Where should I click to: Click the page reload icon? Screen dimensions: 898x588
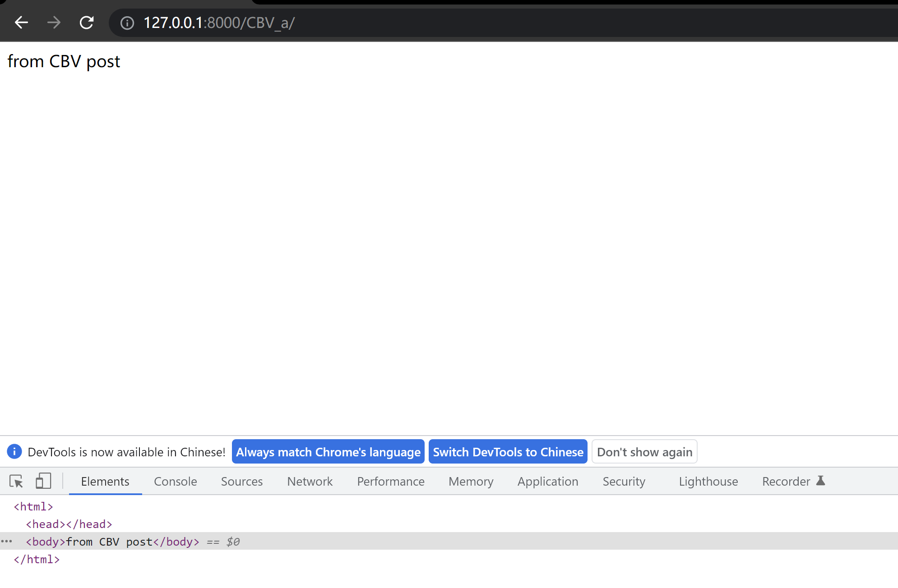(88, 23)
